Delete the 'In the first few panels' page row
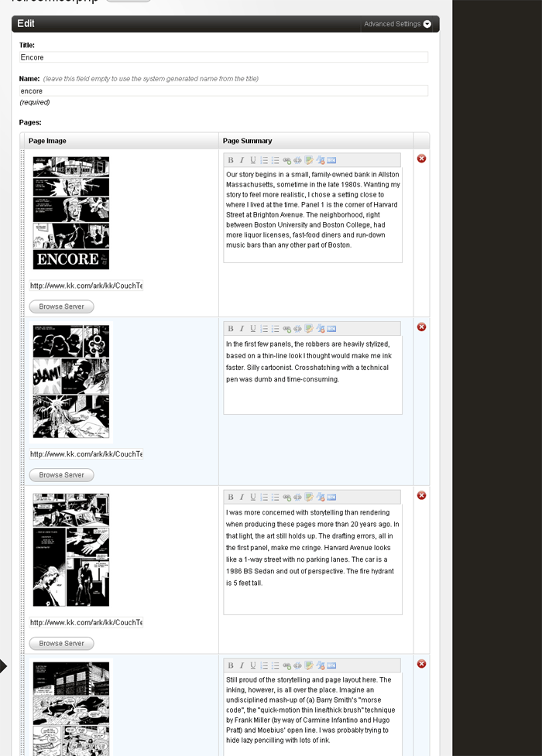 pyautogui.click(x=421, y=327)
